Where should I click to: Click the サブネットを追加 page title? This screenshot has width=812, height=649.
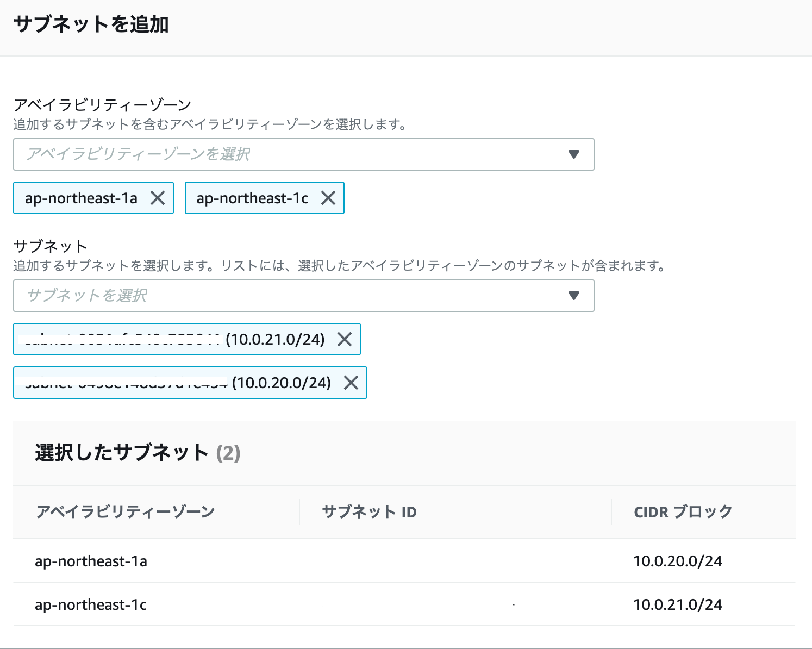click(x=92, y=23)
